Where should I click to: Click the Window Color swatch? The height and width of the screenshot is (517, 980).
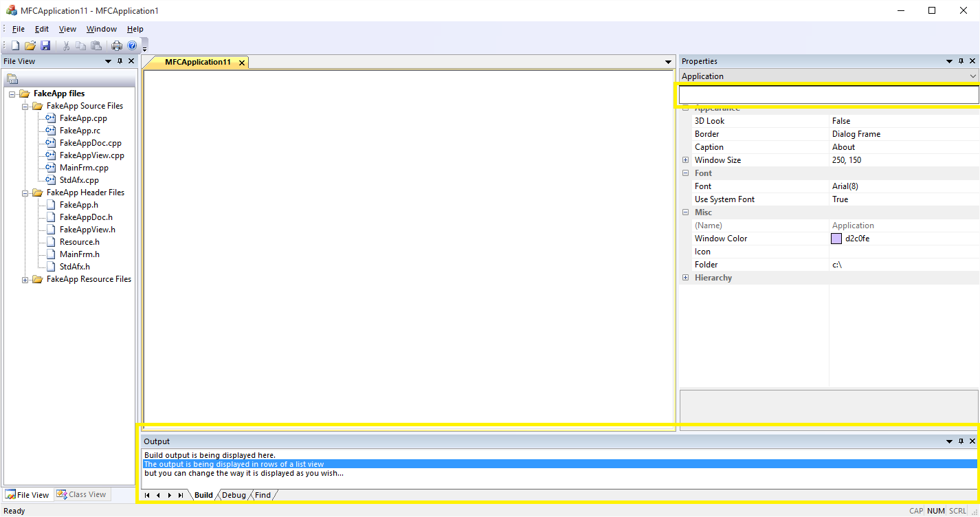click(x=836, y=239)
